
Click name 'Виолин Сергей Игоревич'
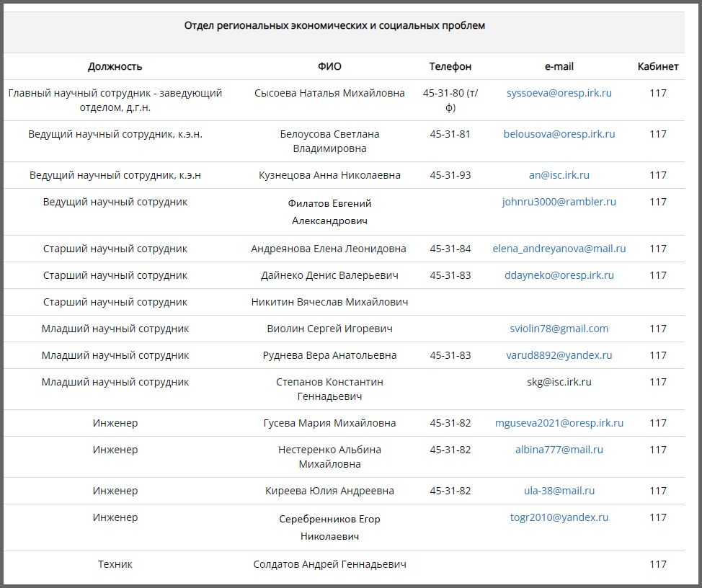click(329, 329)
